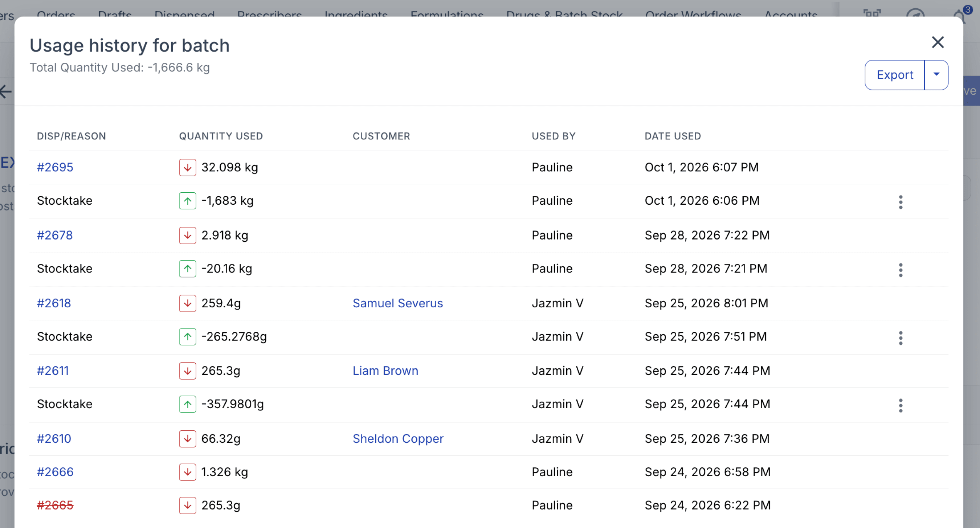980x528 pixels.
Task: Click green up arrow beside -357.9801g
Action: point(188,404)
